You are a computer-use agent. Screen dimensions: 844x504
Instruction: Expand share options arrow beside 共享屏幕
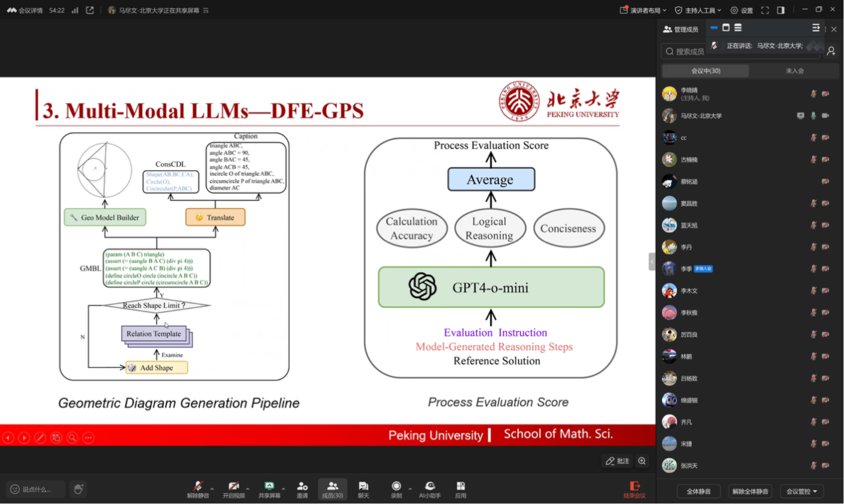[283, 488]
